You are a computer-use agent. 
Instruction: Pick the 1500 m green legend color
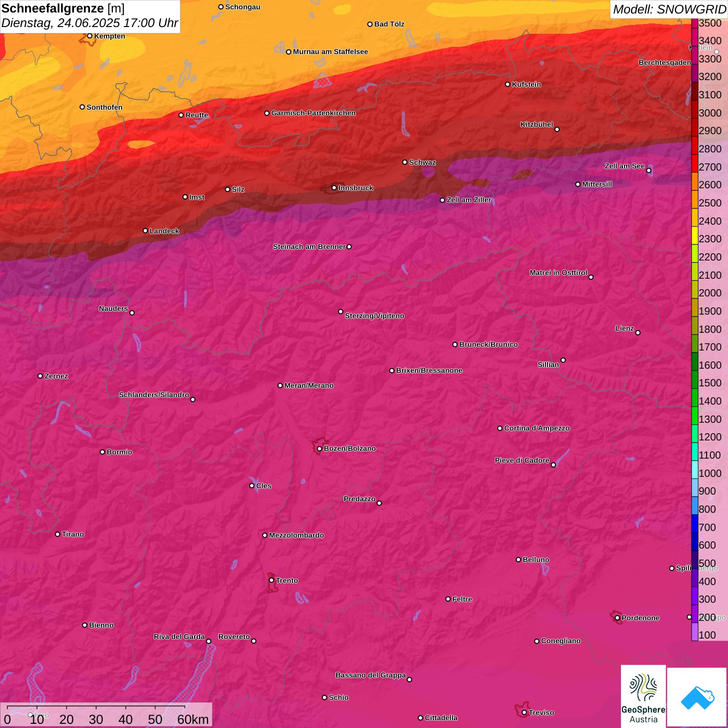tap(695, 379)
